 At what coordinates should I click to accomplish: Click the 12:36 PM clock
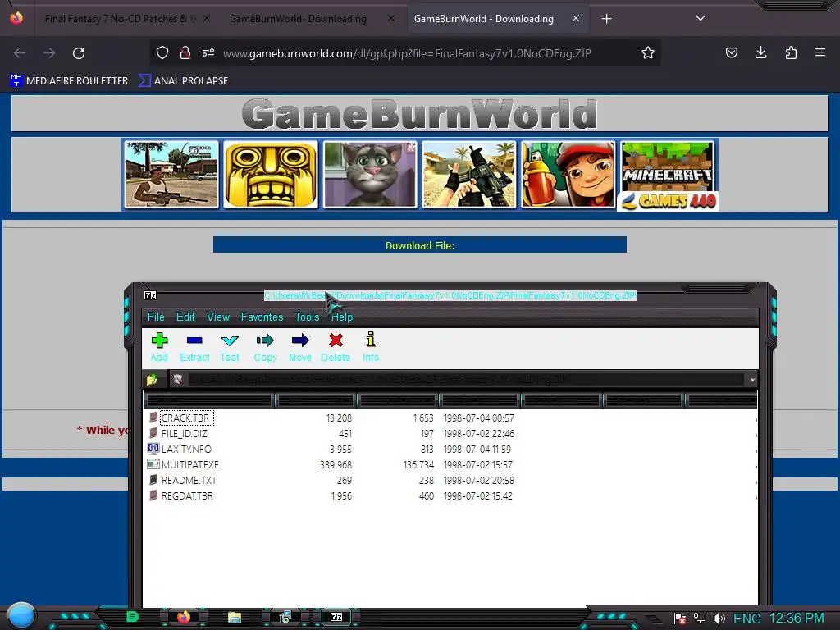click(x=797, y=619)
